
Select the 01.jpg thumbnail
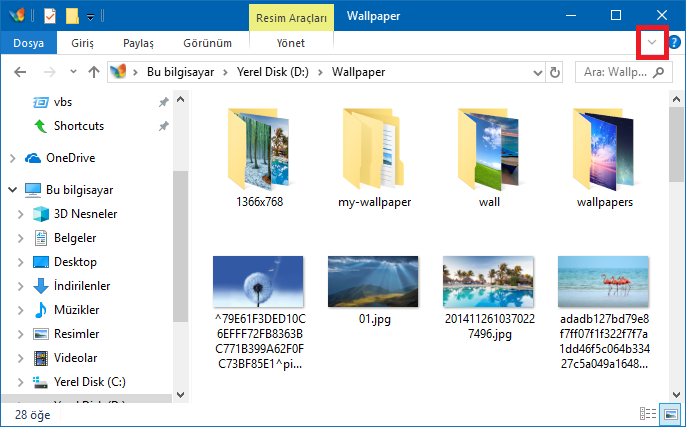(373, 282)
